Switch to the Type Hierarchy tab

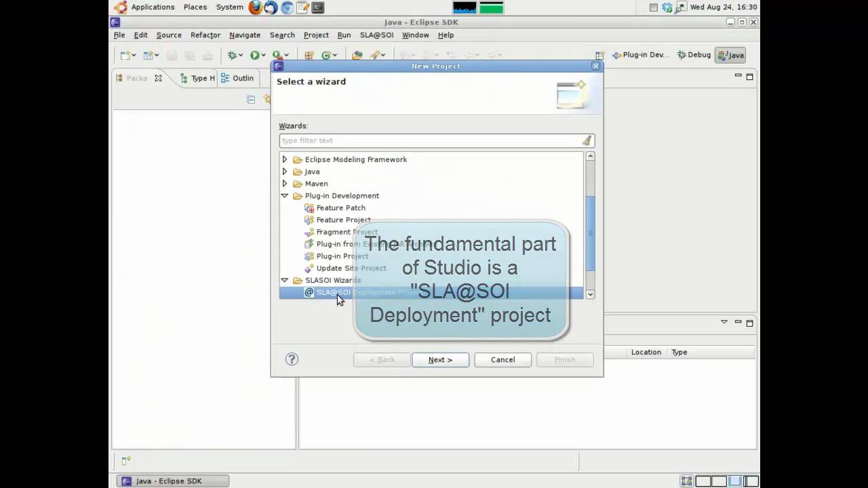coord(197,78)
